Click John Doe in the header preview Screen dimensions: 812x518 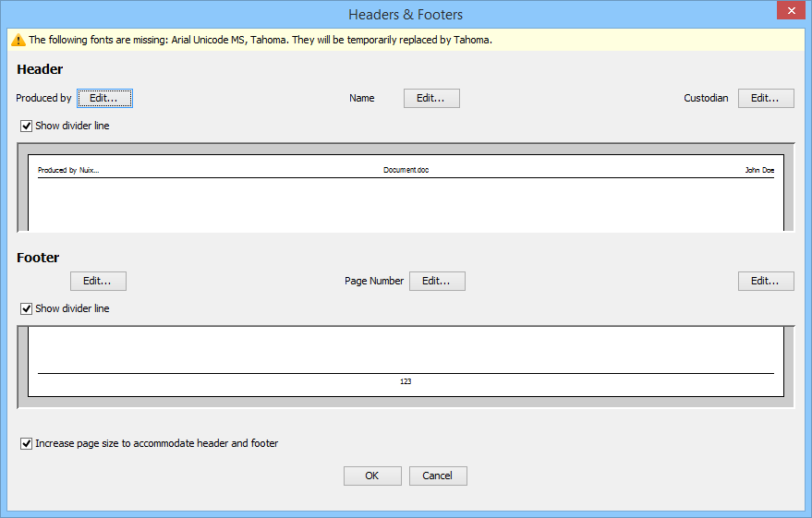tap(759, 171)
